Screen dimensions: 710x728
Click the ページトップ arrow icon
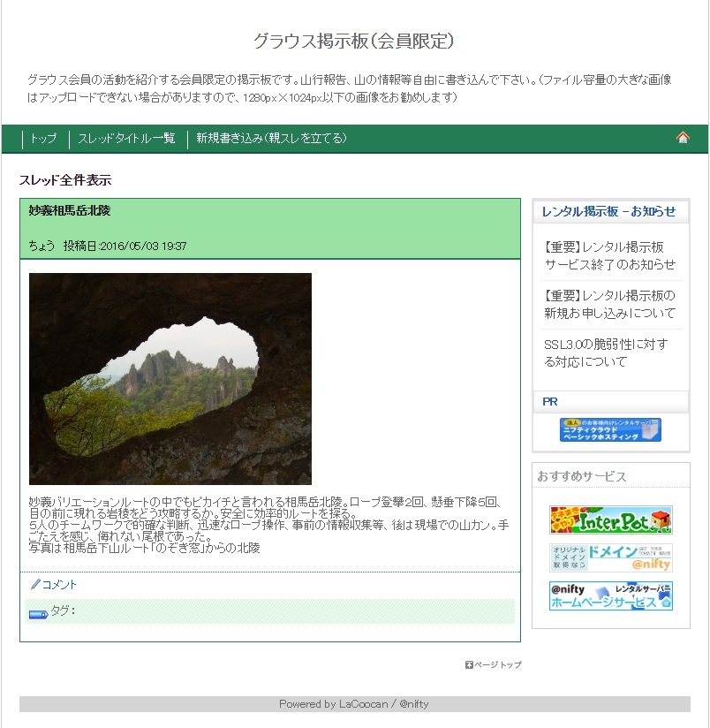point(469,665)
